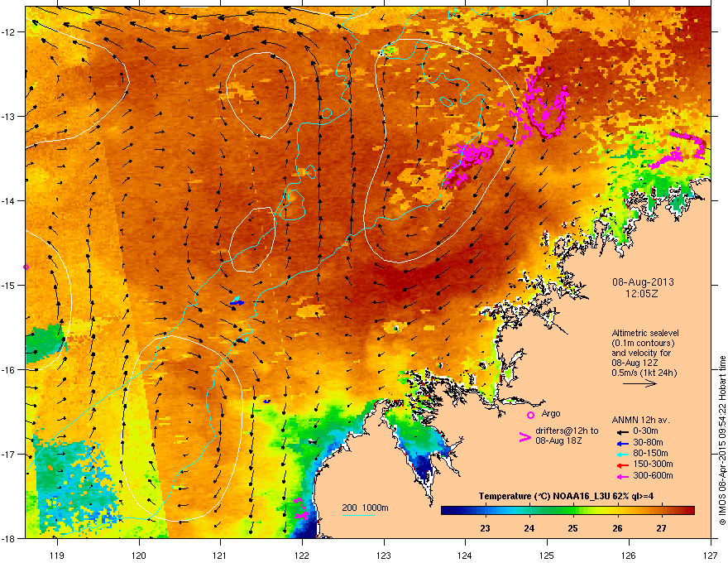
Task: Click the blue ANMN current arrow near 121E 15S
Action: click(237, 303)
